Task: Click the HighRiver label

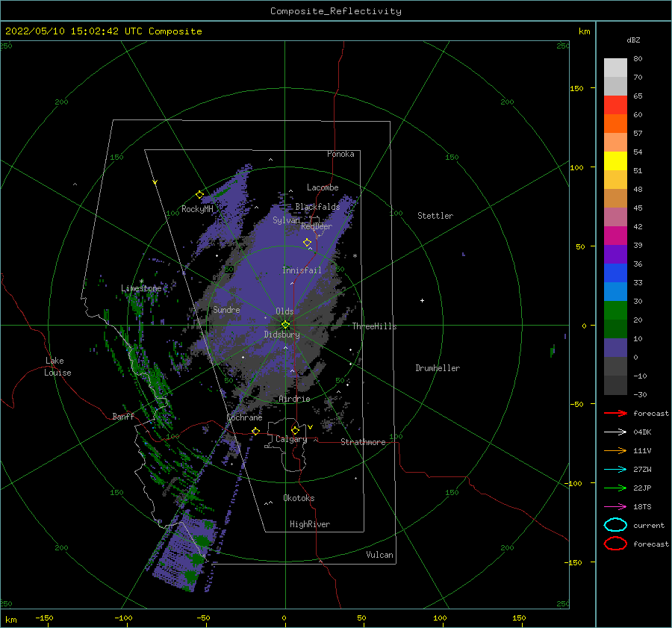Action: coord(310,524)
